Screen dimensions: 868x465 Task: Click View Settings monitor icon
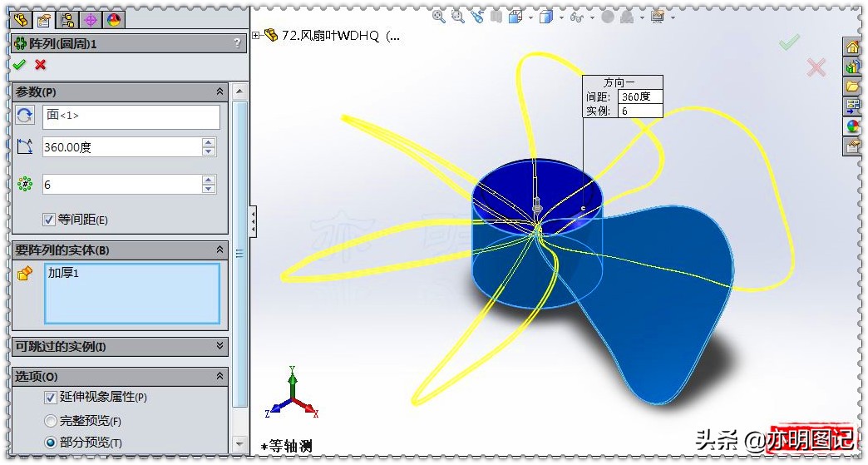658,17
